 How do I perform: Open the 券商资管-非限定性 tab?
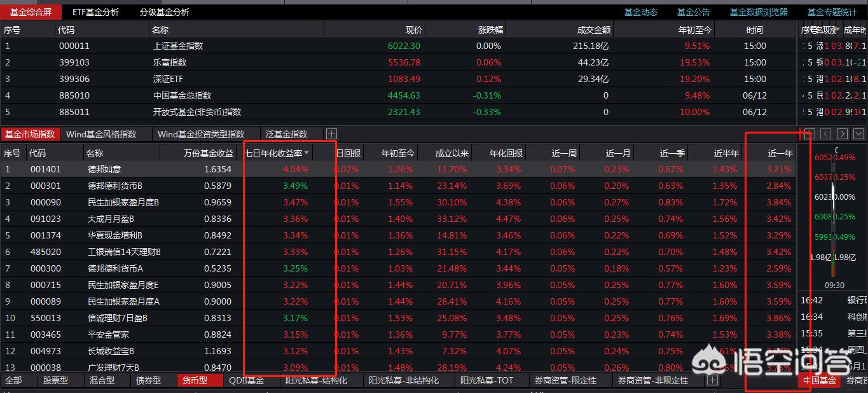pyautogui.click(x=653, y=380)
